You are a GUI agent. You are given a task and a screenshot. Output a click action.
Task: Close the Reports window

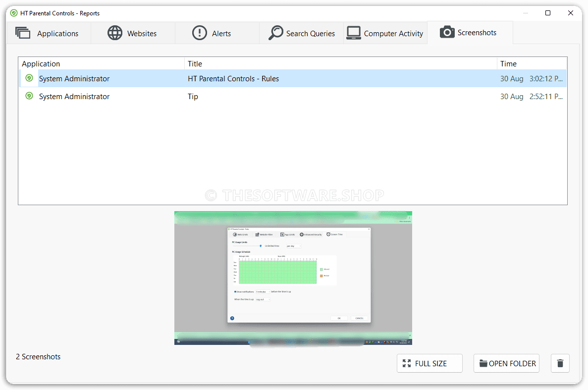click(570, 13)
